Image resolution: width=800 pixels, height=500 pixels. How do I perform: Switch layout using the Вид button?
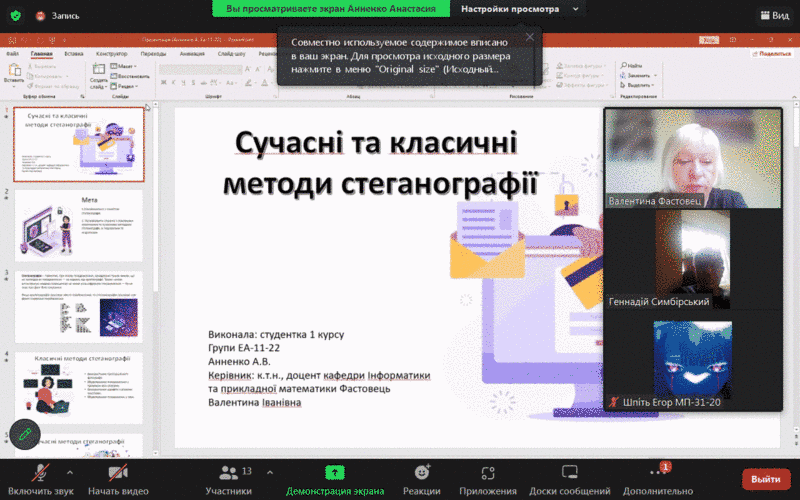click(774, 16)
